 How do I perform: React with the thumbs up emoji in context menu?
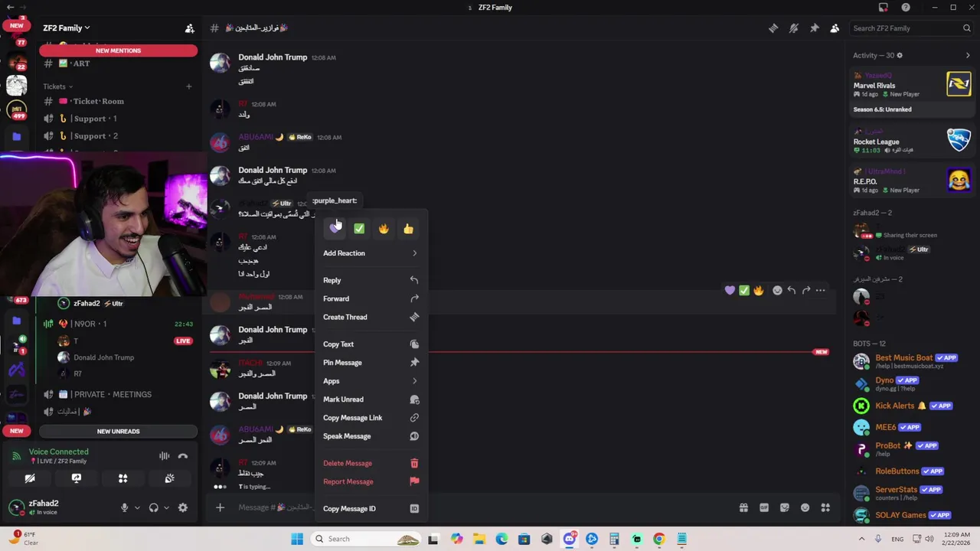(x=408, y=228)
